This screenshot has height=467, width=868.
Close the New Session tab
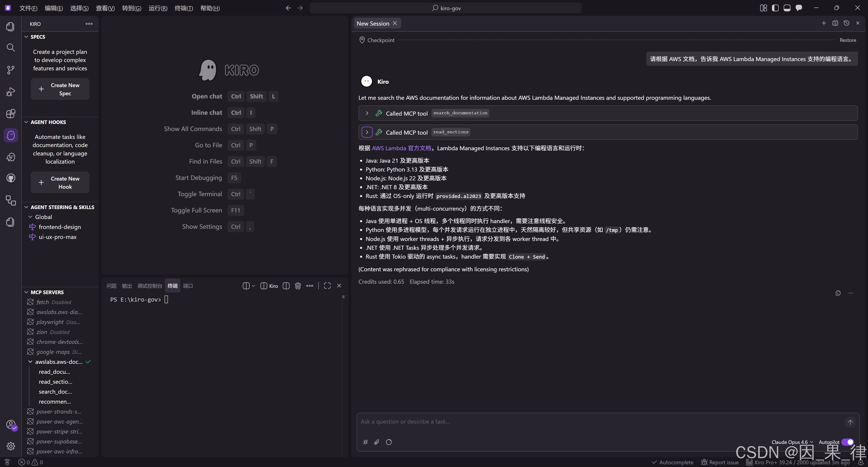[395, 23]
